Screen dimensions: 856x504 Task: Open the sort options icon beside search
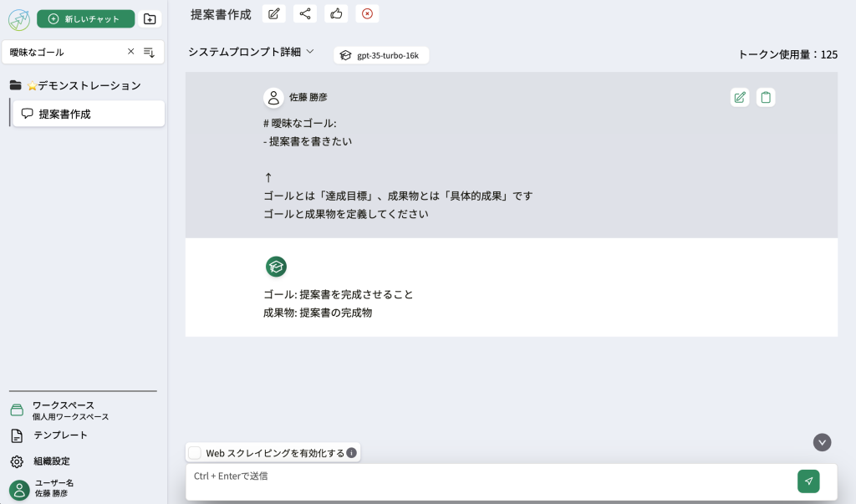tap(150, 52)
